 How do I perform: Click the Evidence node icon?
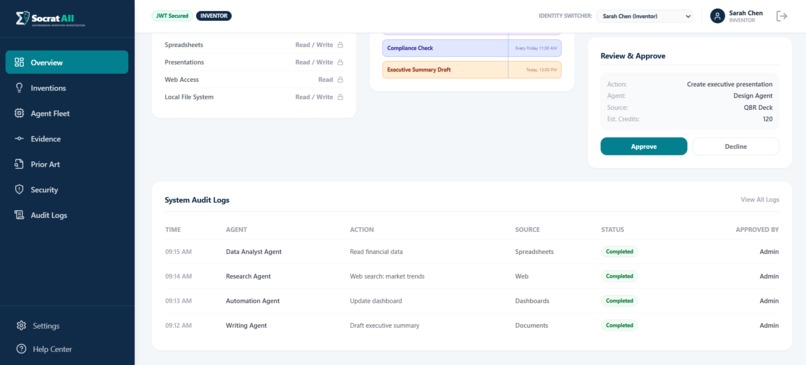[20, 139]
